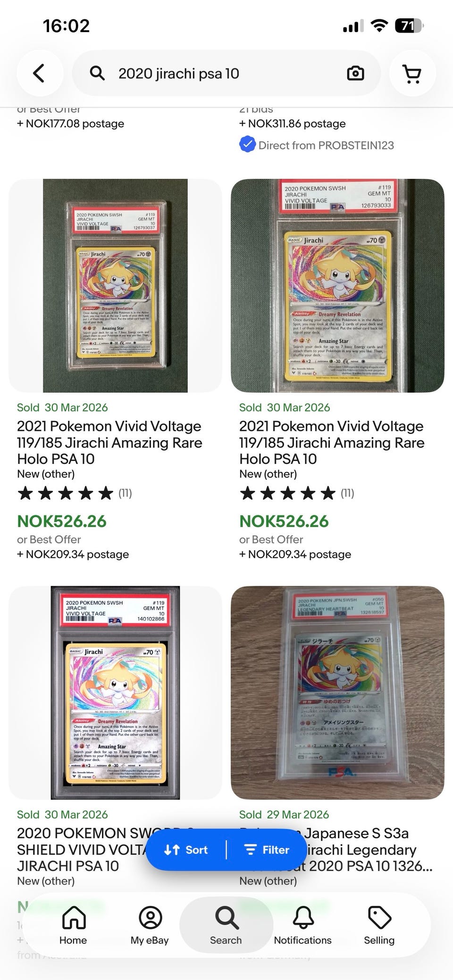Image resolution: width=453 pixels, height=980 pixels.
Task: Open Jirachi slab thumbnail cert 140102866
Action: pyautogui.click(x=115, y=693)
